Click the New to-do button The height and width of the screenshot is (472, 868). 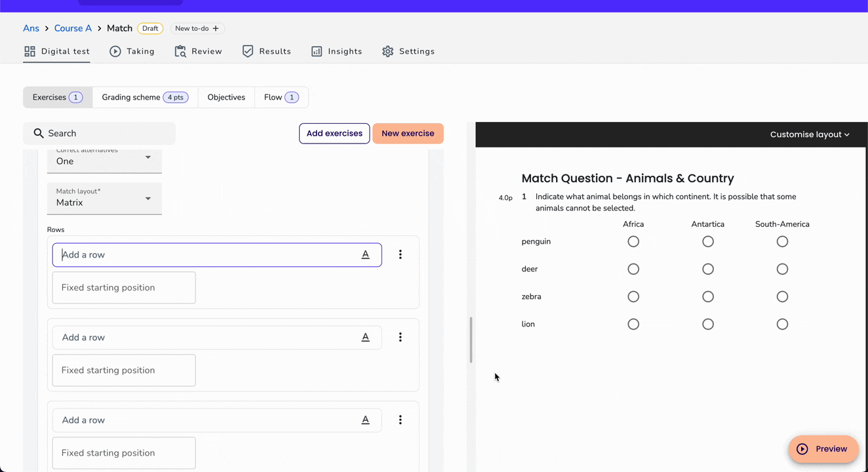[197, 28]
